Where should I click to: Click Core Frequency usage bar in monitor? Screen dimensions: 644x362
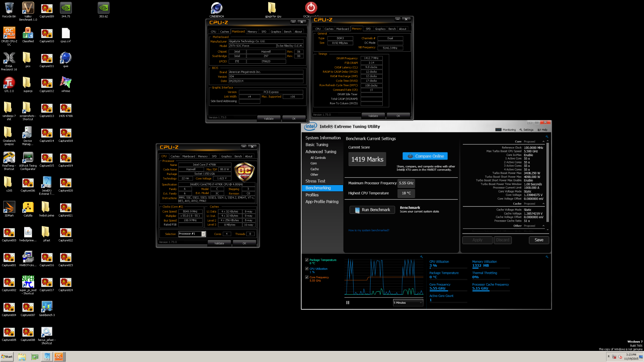[448, 291]
